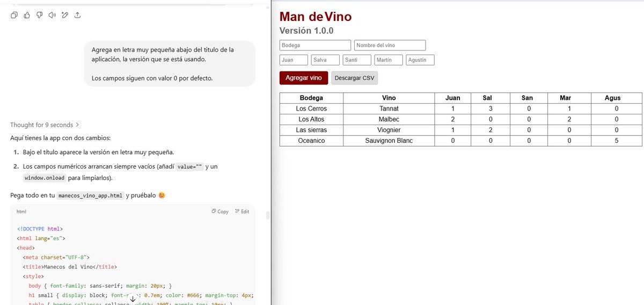This screenshot has width=644, height=305.
Task: Focus the Juan score field
Action: (x=294, y=60)
